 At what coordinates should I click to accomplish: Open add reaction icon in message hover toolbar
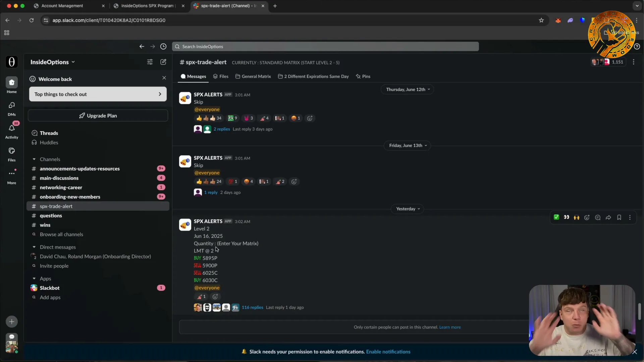pyautogui.click(x=587, y=218)
